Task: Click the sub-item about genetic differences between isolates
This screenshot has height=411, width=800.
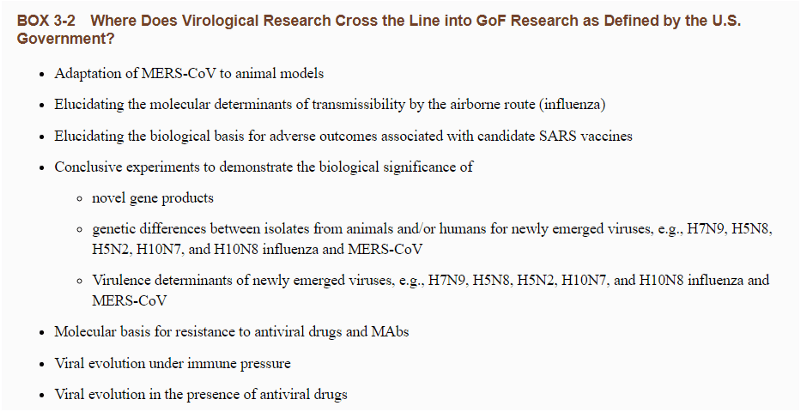Action: [x=432, y=239]
